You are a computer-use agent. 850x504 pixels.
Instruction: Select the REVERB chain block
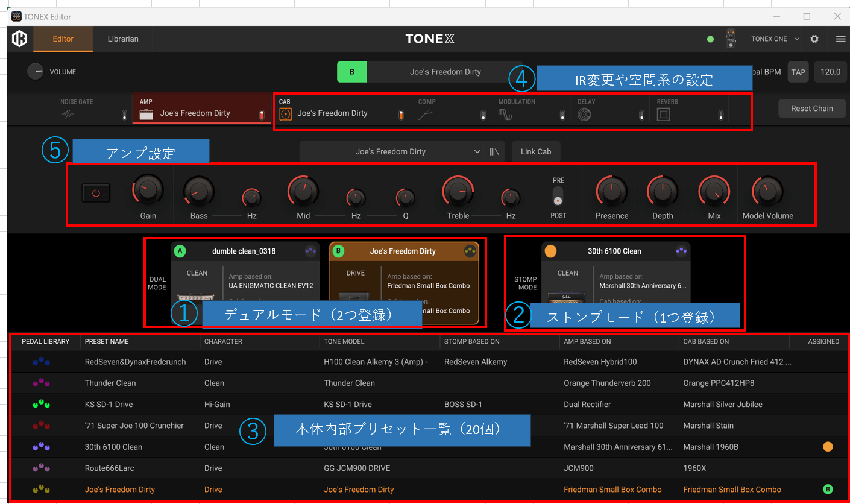tap(689, 109)
